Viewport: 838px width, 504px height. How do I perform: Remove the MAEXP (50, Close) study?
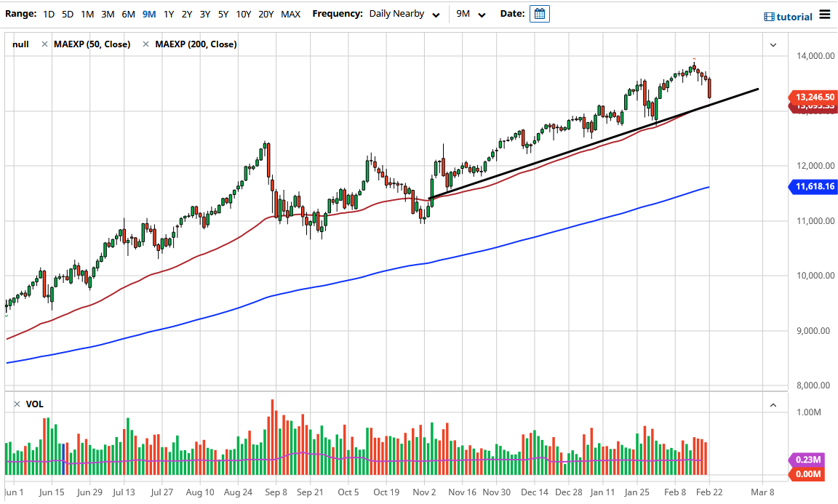tap(44, 44)
